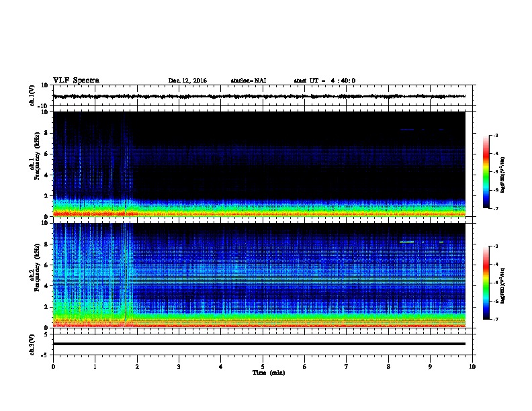Click the 'Time (min)' axis label
This screenshot has width=532, height=411.
point(269,373)
